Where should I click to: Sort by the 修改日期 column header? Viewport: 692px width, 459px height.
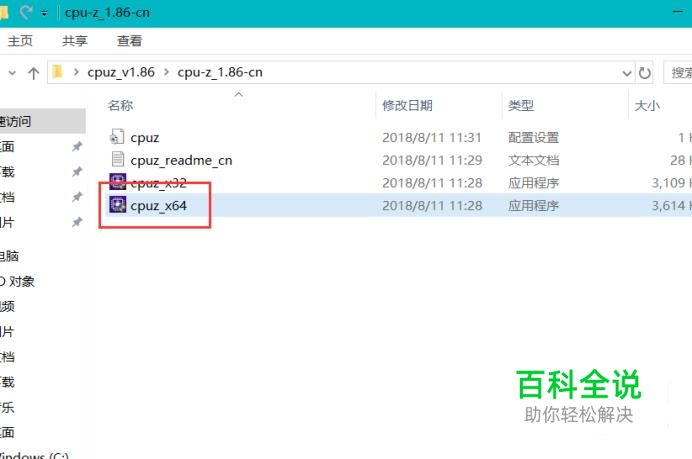(407, 105)
